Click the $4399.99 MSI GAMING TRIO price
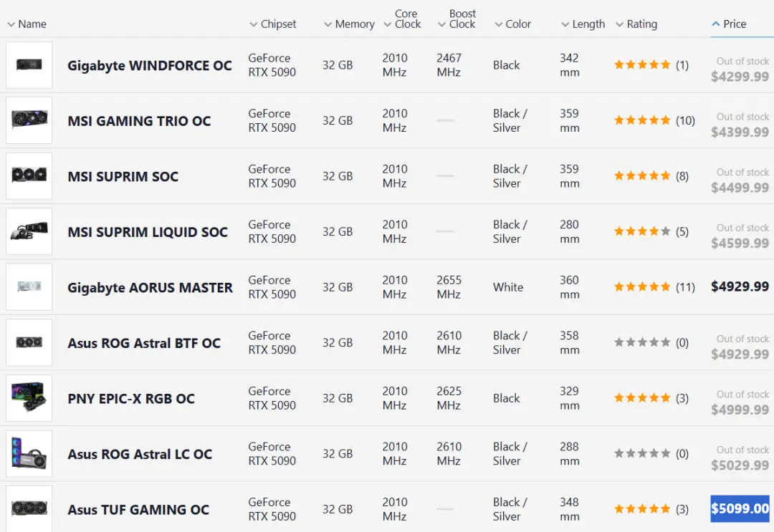Viewport: 774px width, 532px height. coord(740,132)
